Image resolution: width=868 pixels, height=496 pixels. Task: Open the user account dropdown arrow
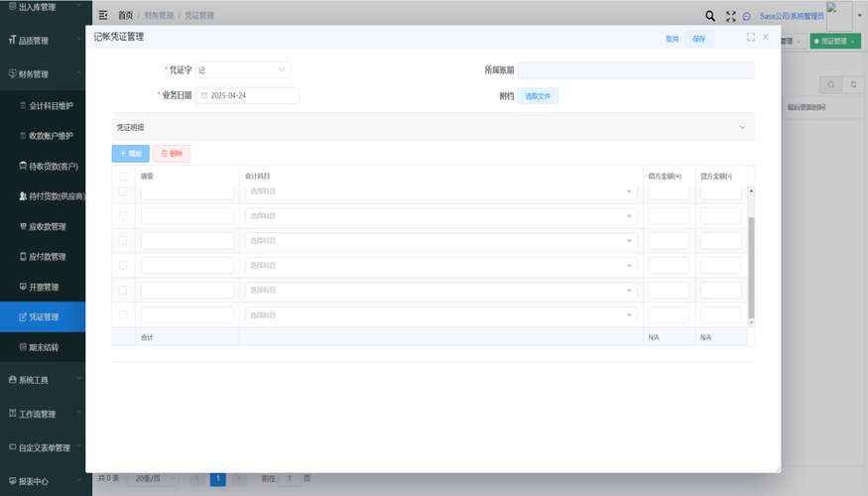(x=860, y=16)
